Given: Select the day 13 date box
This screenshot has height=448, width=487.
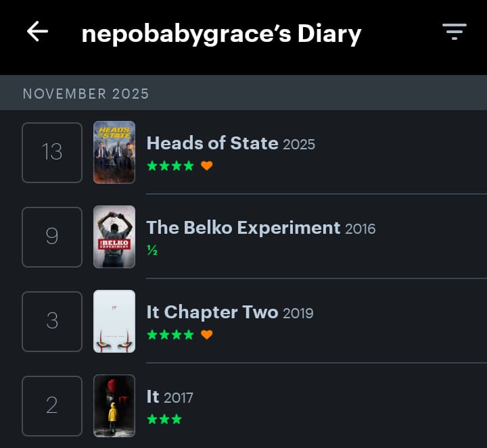Looking at the screenshot, I should [x=52, y=152].
